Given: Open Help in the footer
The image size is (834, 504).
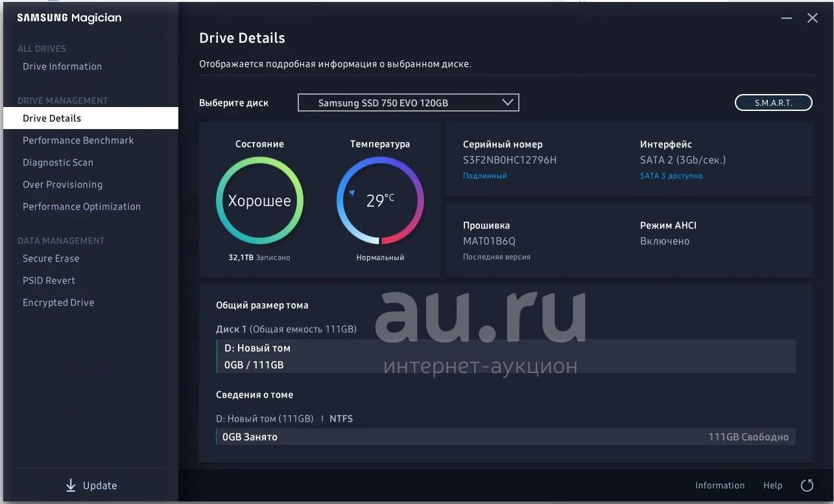Looking at the screenshot, I should pyautogui.click(x=773, y=485).
